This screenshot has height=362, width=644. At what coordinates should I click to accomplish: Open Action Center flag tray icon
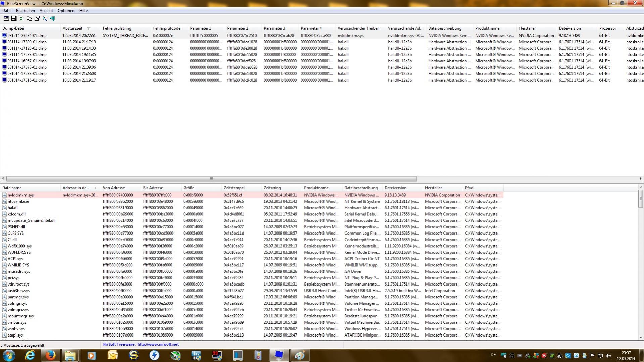pyautogui.click(x=592, y=356)
